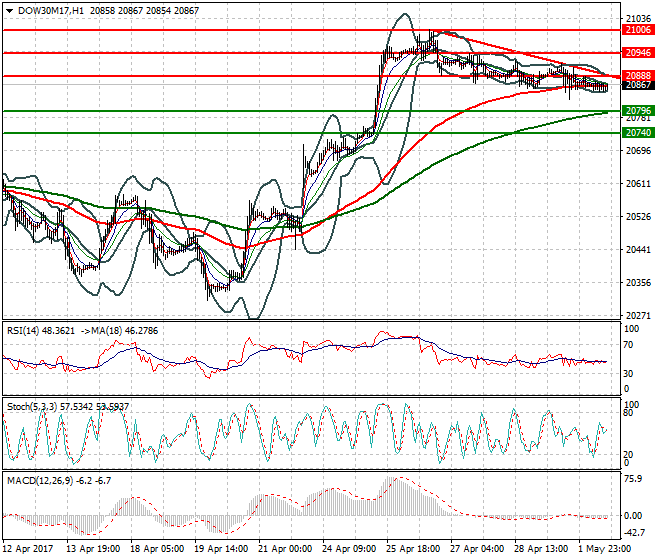Select the 20946 red resistance price label
The image size is (660, 560).
pos(639,53)
